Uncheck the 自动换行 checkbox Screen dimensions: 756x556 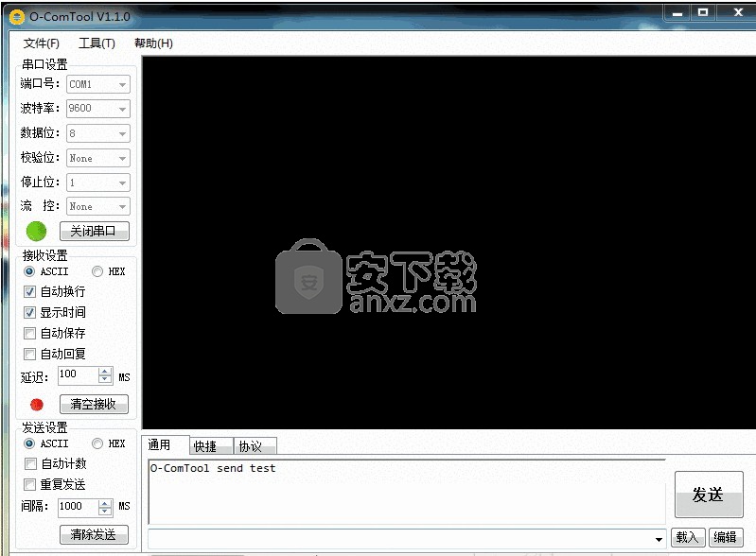pos(29,291)
